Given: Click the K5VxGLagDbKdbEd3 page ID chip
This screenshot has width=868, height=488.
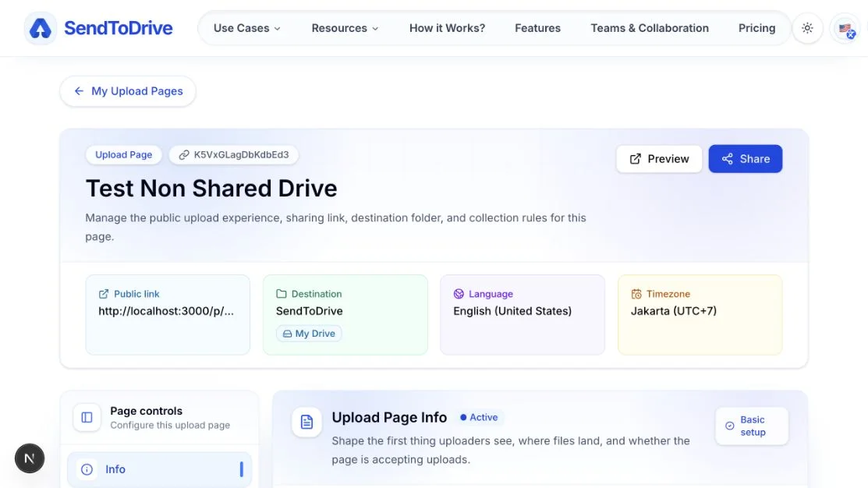Looking at the screenshot, I should pyautogui.click(x=234, y=155).
